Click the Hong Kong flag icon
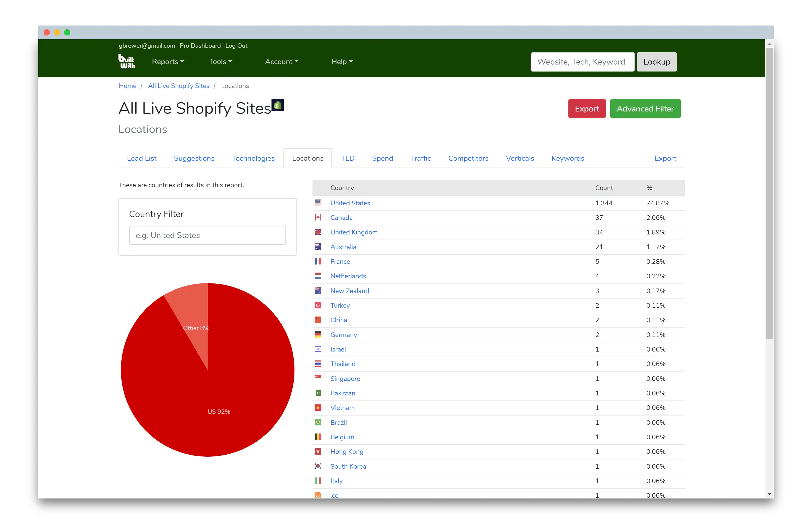Screen dimensions: 812x524 pos(318,452)
